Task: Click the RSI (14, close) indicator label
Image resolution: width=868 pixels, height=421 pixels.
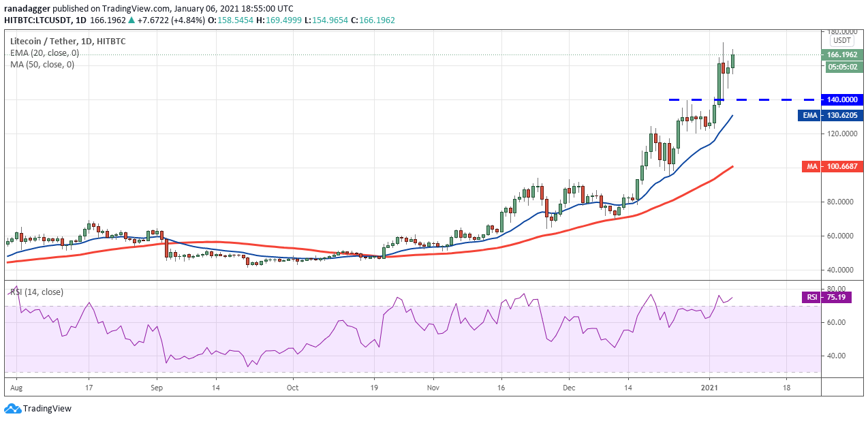Action: coord(39,292)
